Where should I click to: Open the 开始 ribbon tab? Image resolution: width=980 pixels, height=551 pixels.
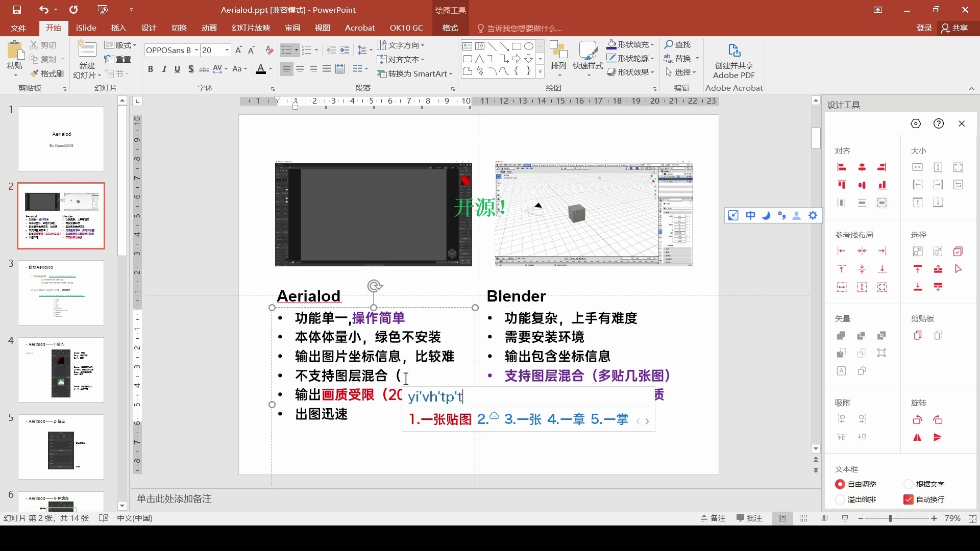pyautogui.click(x=54, y=28)
